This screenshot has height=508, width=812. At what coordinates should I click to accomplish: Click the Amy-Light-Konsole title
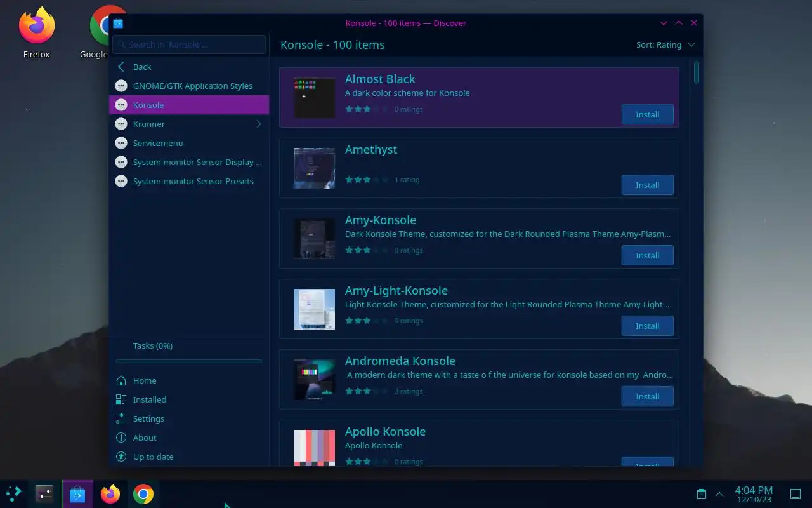(396, 291)
